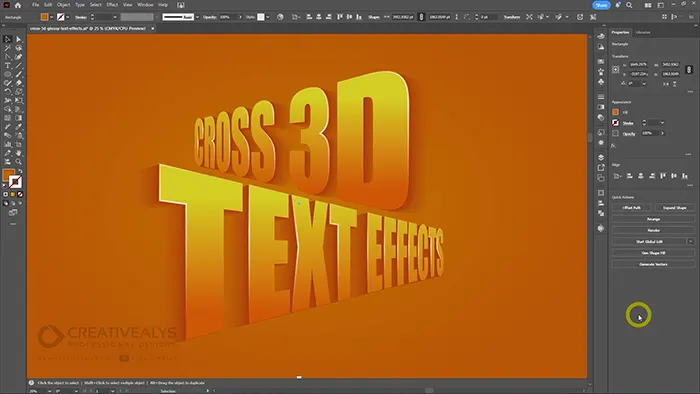Switch to the Properties tab
The image size is (700, 394).
(620, 32)
